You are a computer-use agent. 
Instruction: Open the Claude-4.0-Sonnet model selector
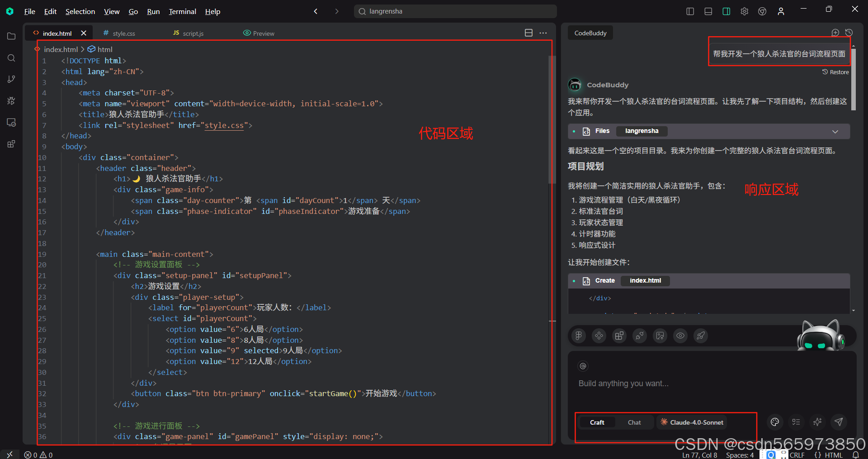[x=692, y=422]
